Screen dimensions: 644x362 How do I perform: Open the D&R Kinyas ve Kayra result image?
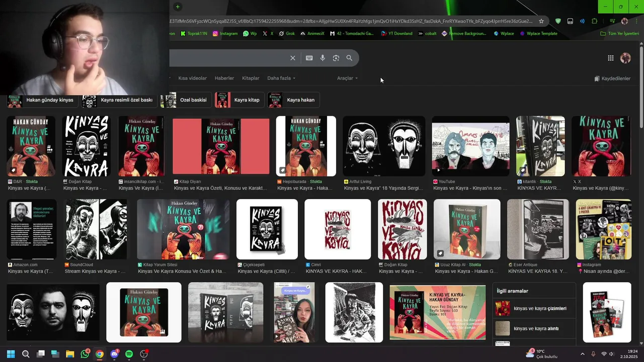click(x=31, y=146)
